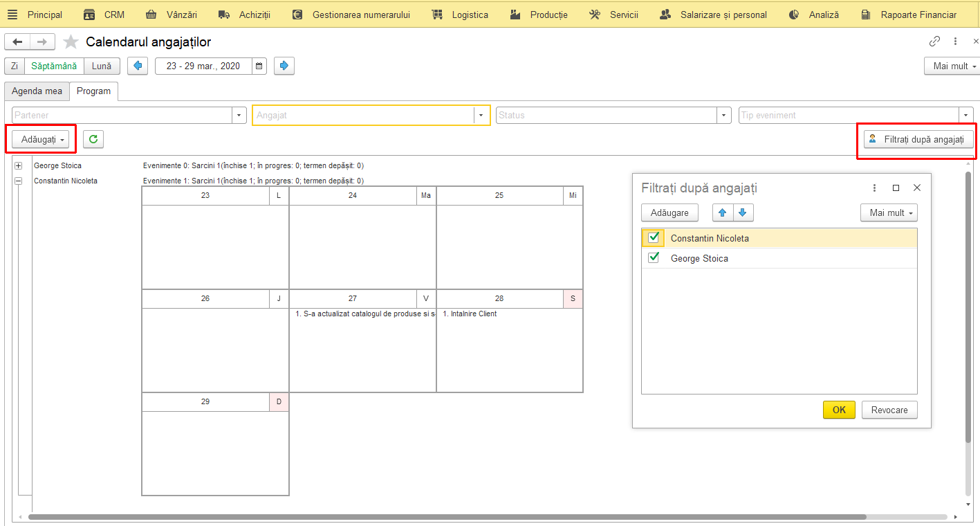Switch calendar to Zi view
The height and width of the screenshot is (526, 980).
[x=15, y=66]
